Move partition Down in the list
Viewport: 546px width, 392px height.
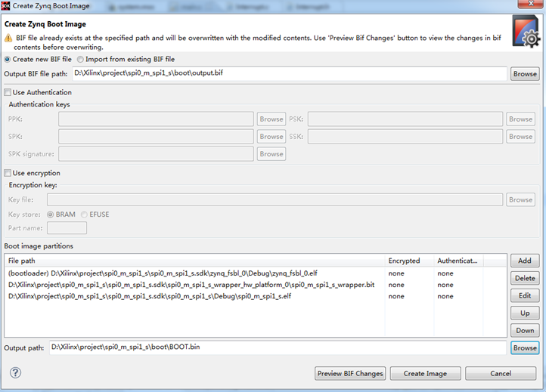tap(525, 330)
